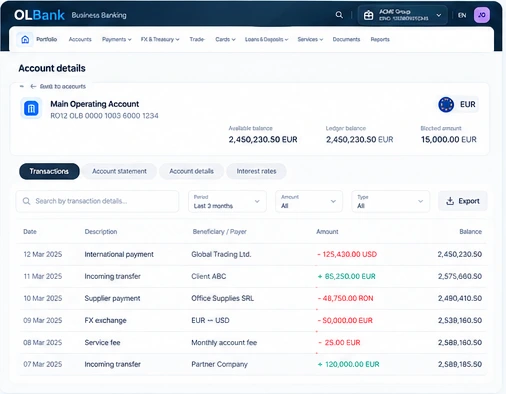
Task: Click the International payment description
Action: (x=119, y=254)
